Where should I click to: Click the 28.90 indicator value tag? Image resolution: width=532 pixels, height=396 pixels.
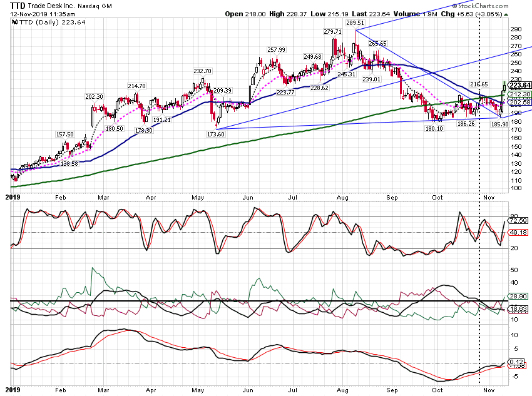click(519, 297)
